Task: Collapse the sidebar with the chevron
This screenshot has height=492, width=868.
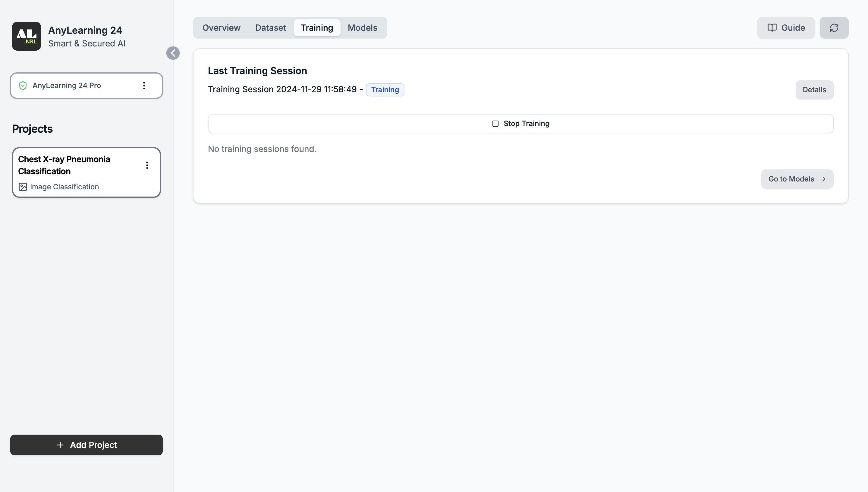Action: 173,53
